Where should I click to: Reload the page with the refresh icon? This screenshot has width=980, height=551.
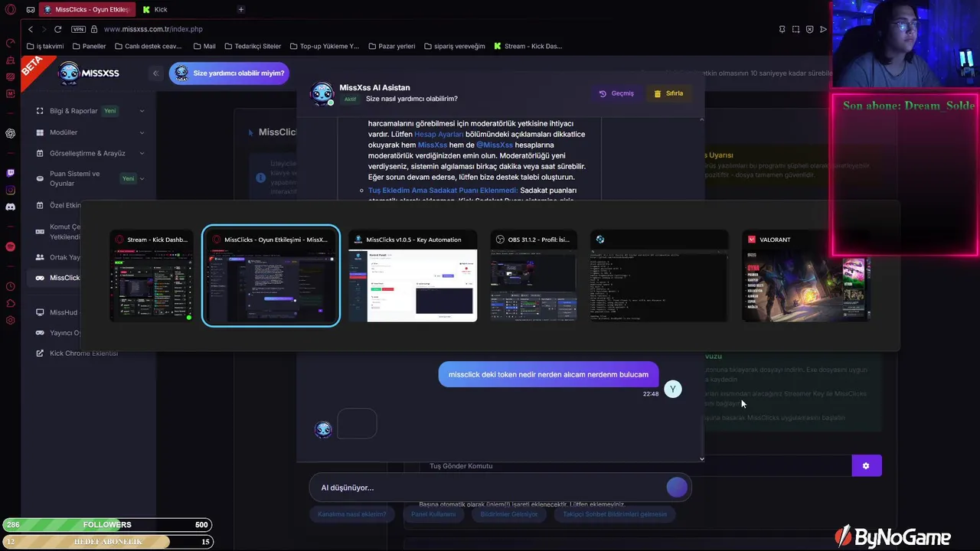[57, 29]
